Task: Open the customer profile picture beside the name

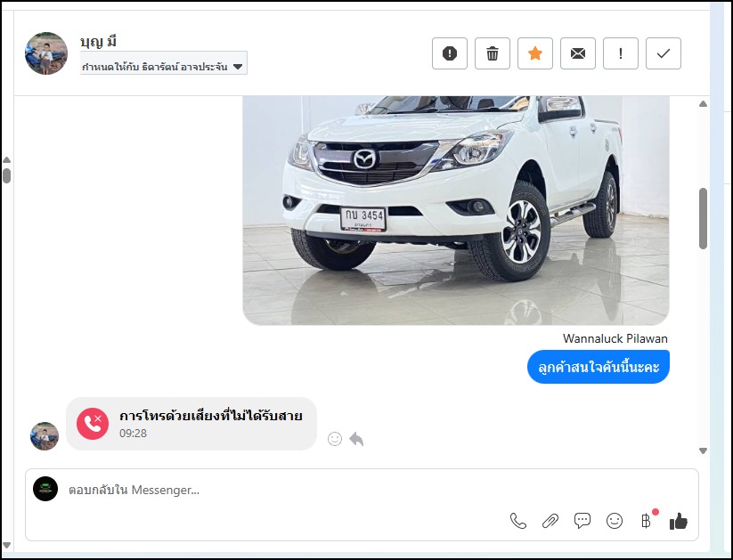Action: (45, 53)
